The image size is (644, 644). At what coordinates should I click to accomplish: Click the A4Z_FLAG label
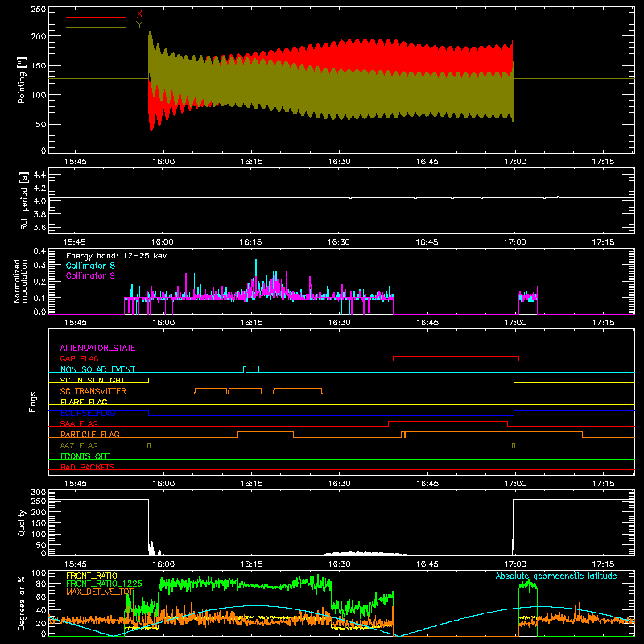tap(79, 445)
